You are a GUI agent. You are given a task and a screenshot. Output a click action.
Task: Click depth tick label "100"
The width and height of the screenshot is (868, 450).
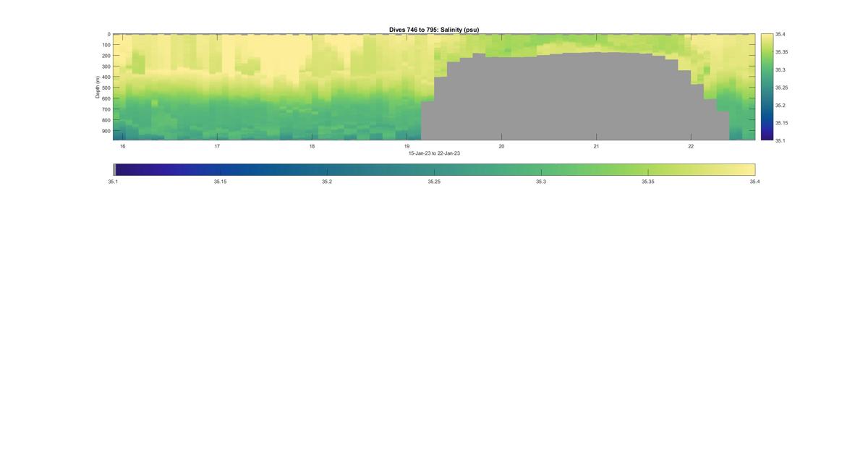pos(106,45)
